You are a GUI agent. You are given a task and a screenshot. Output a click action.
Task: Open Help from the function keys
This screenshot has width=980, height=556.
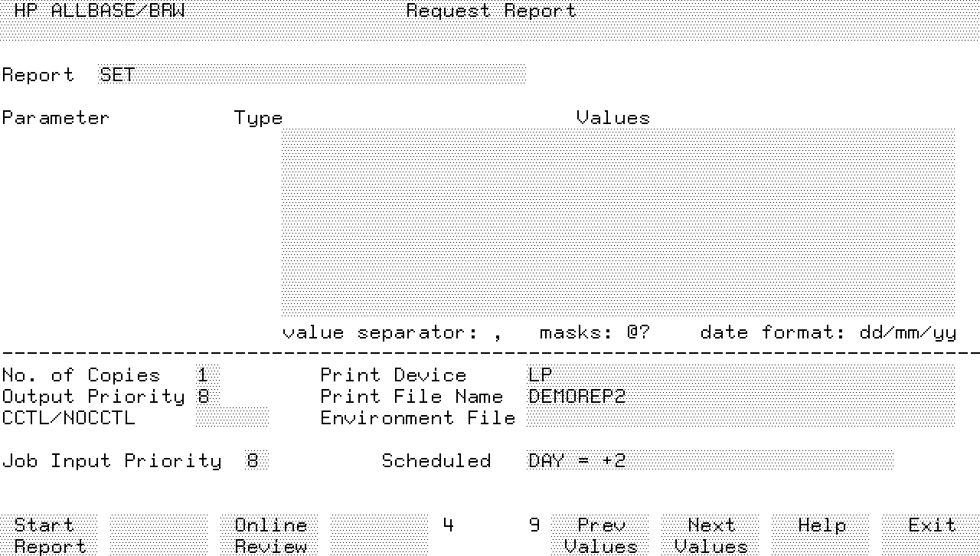(x=821, y=535)
